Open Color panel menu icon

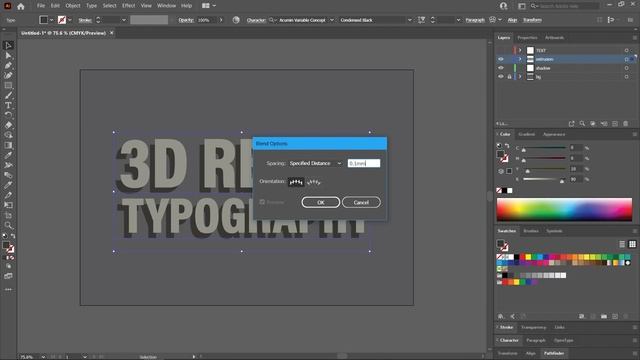pyautogui.click(x=635, y=134)
